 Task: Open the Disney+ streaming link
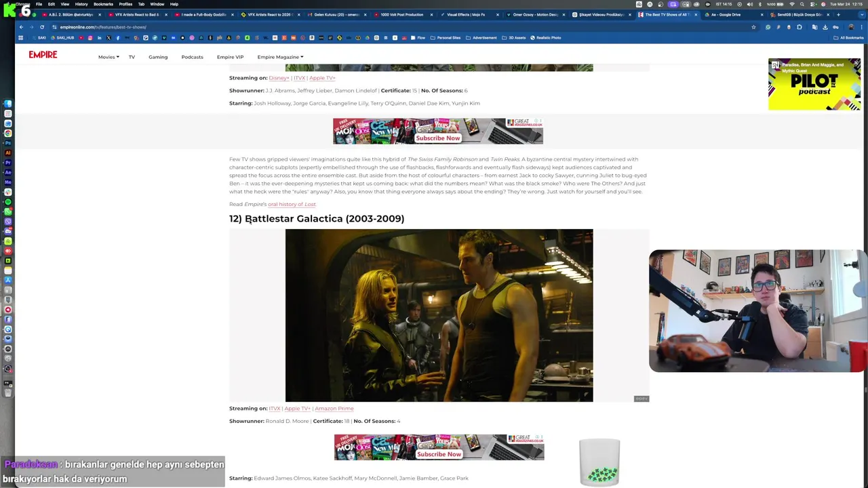(279, 78)
